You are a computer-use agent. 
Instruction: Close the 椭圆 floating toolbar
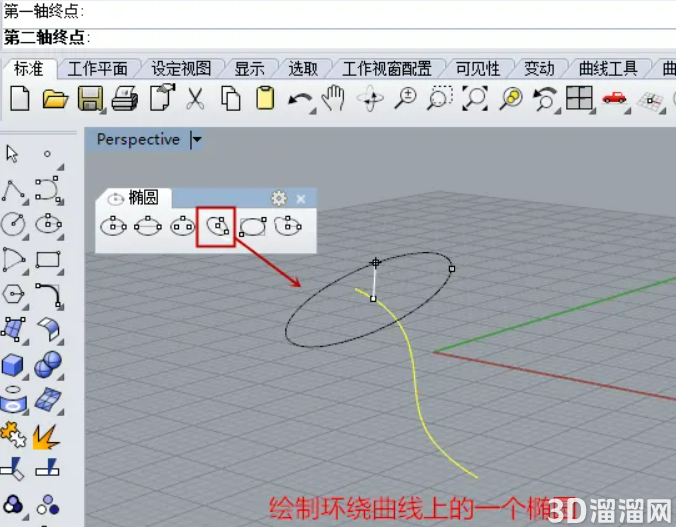301,199
